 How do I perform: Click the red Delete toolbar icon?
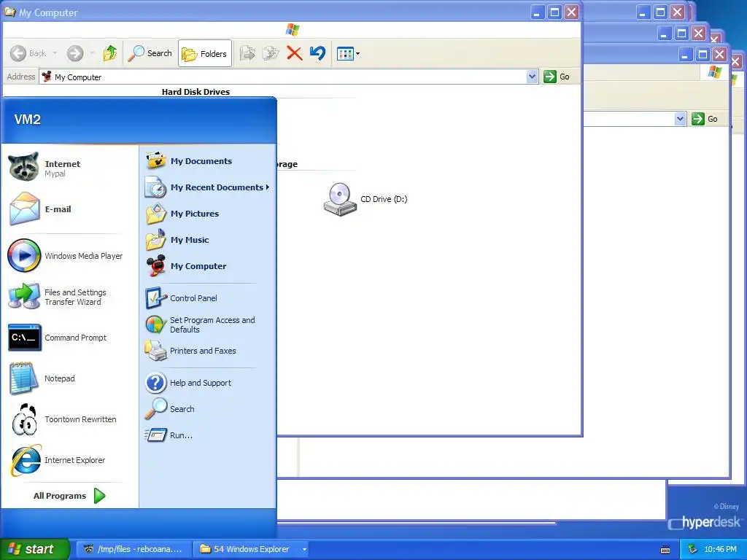[295, 53]
